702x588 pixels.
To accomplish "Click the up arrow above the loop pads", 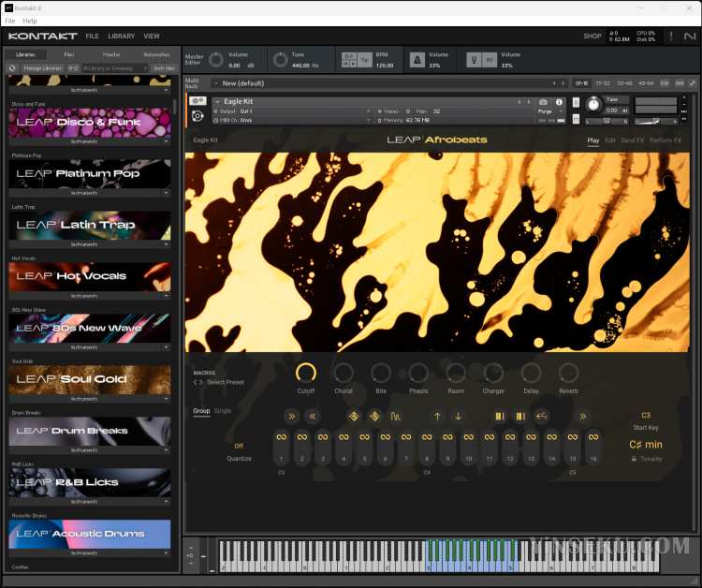I will pyautogui.click(x=437, y=416).
